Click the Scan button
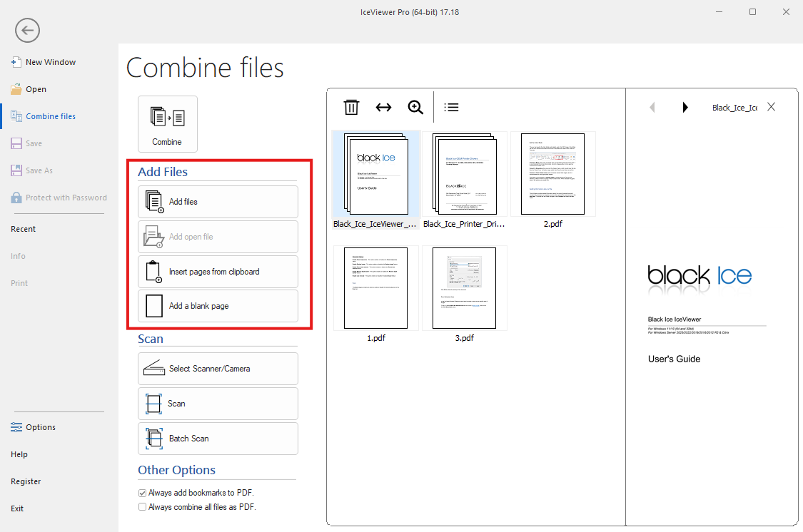 point(218,404)
